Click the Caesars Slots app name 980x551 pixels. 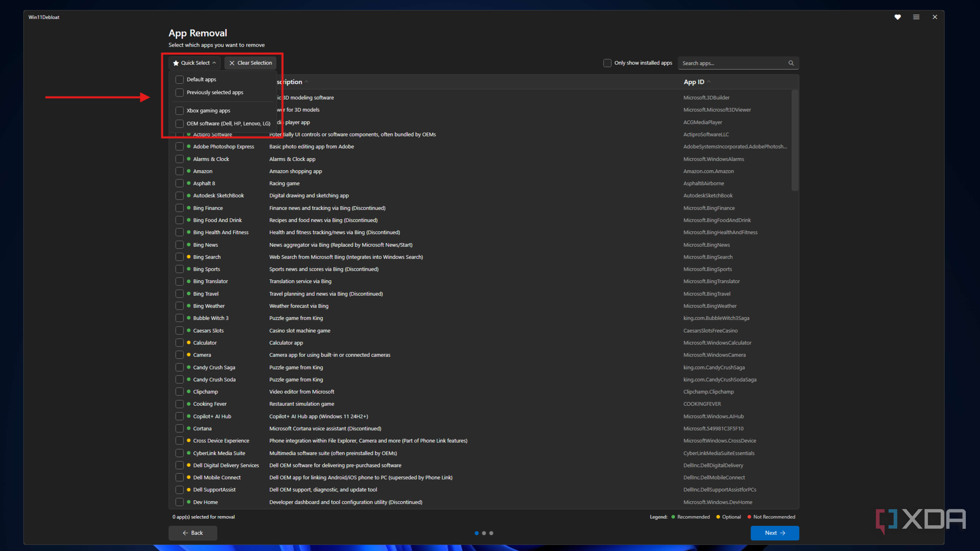coord(208,331)
